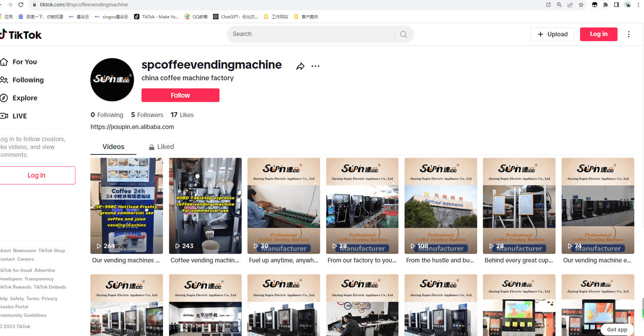Open the video with 38 plays
Viewport: 644px width, 336px height.
pyautogui.click(x=362, y=206)
